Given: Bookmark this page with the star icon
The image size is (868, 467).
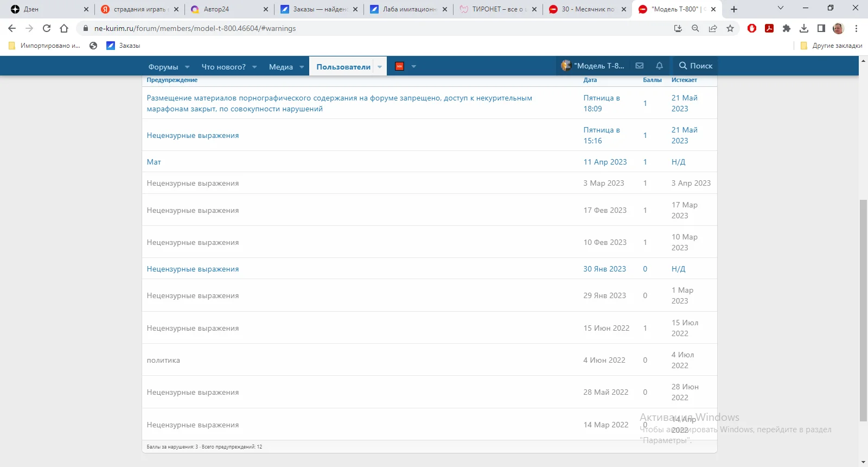Looking at the screenshot, I should [x=730, y=28].
